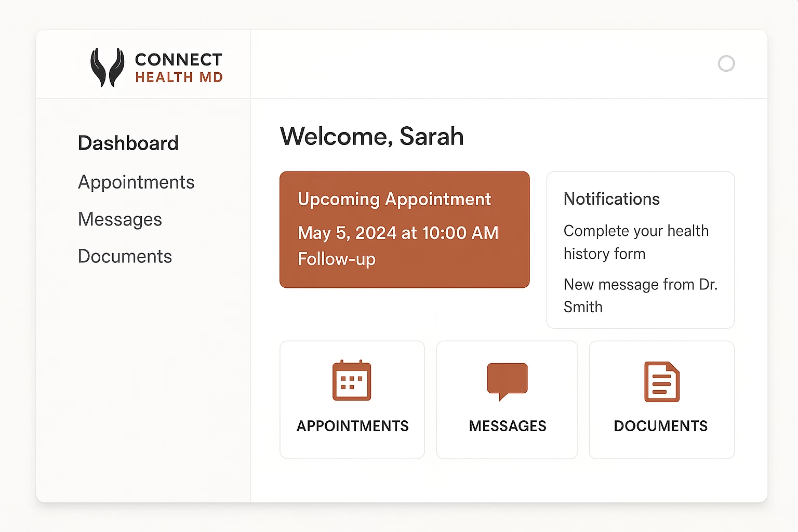Navigate to the Documents sidebar section

125,256
